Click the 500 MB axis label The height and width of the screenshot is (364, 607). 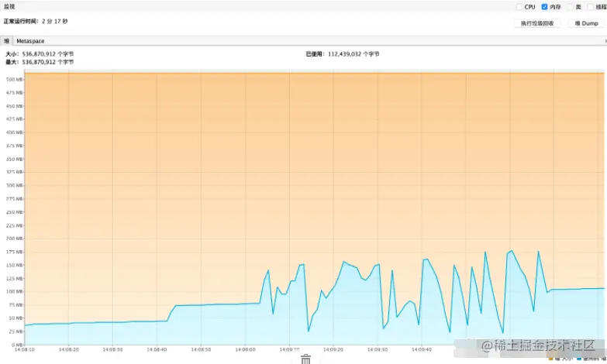14,79
